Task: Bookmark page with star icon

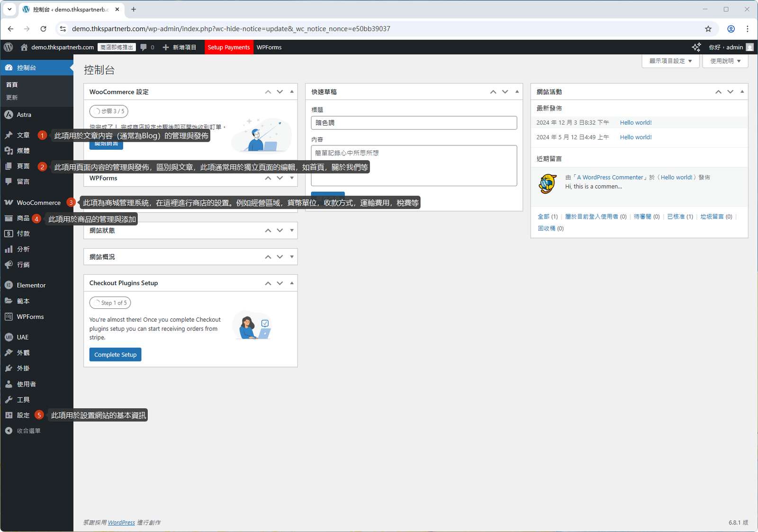Action: (x=708, y=29)
